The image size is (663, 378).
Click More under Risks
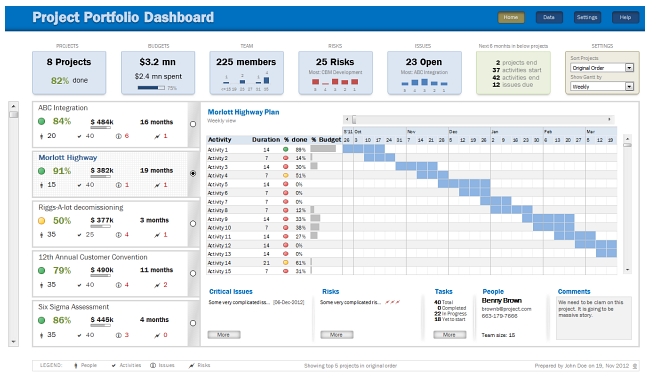[337, 334]
